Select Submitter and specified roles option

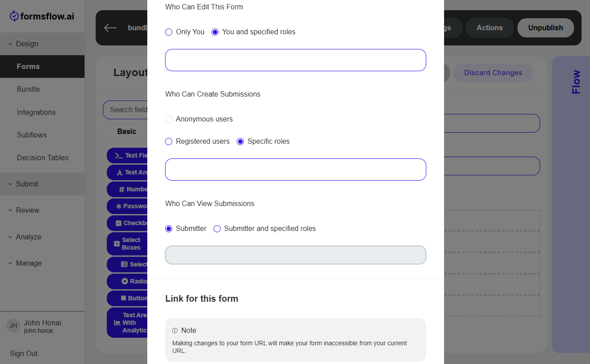217,229
